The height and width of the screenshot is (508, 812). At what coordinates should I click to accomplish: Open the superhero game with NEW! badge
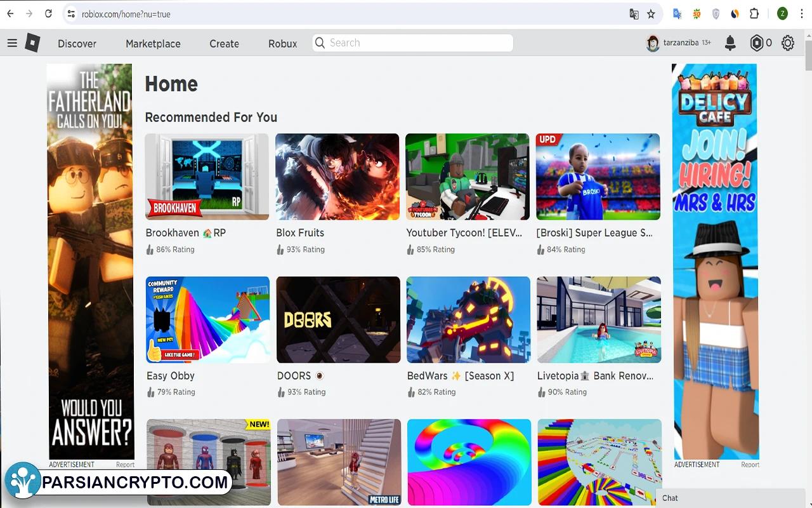pyautogui.click(x=209, y=462)
